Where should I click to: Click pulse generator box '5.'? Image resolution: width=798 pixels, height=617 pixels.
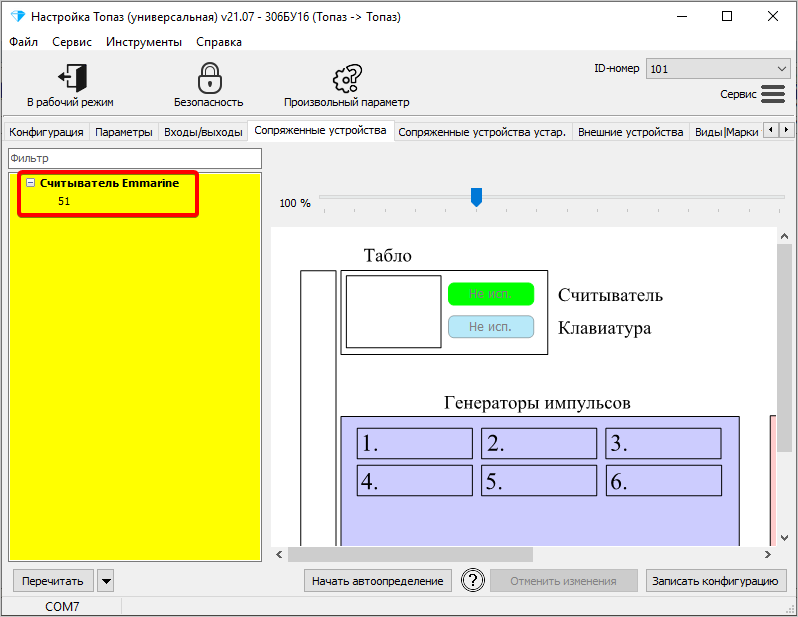pyautogui.click(x=539, y=480)
